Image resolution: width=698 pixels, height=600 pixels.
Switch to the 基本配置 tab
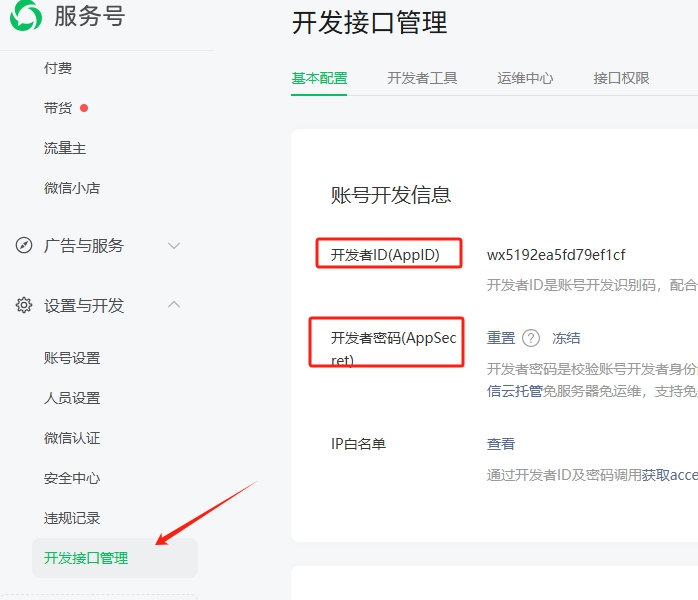pos(319,78)
